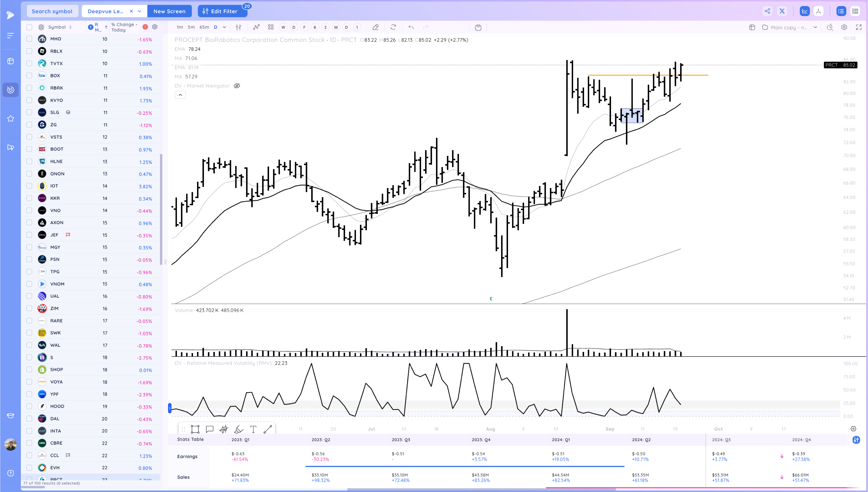868x492 pixels.
Task: Open the calendar date picker icon
Action: (478, 27)
